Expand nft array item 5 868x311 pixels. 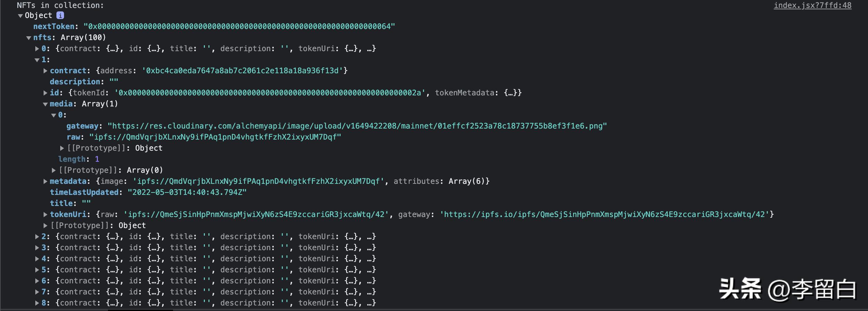pos(37,270)
